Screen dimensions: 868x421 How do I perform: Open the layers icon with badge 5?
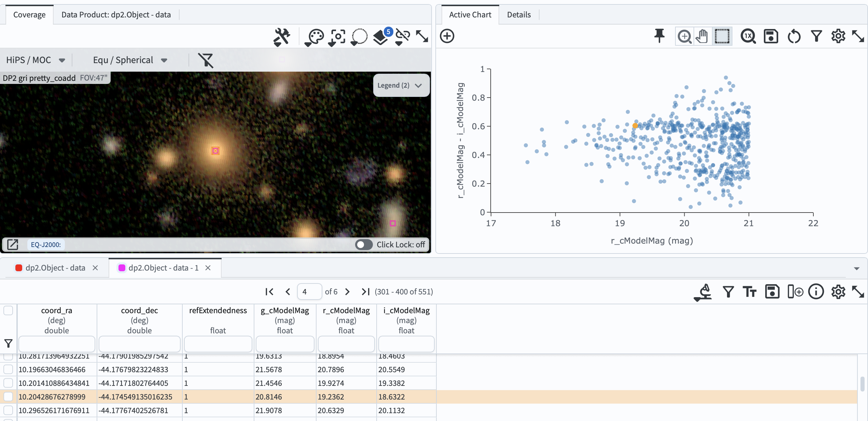[x=382, y=37]
